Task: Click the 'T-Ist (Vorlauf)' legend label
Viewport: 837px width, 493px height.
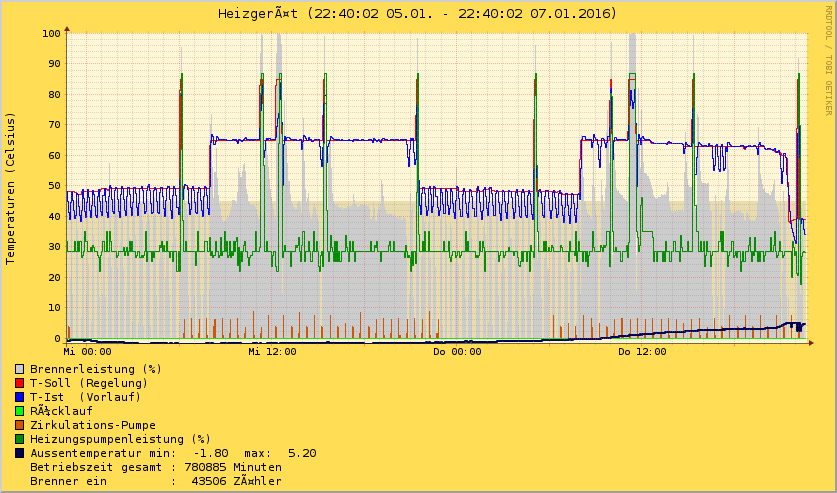Action: 85,397
